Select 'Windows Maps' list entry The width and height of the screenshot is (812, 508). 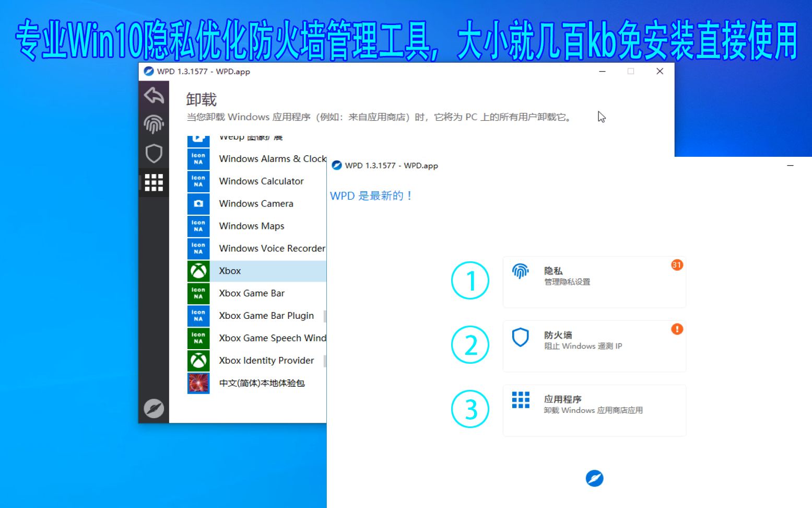pyautogui.click(x=257, y=226)
